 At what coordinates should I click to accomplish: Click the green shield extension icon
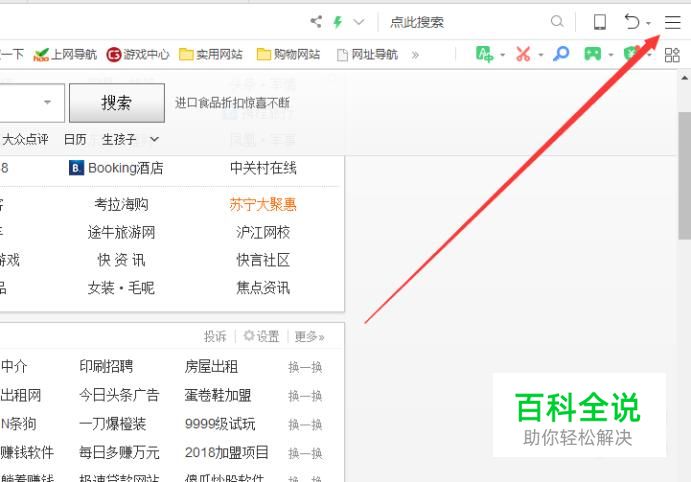click(x=632, y=54)
